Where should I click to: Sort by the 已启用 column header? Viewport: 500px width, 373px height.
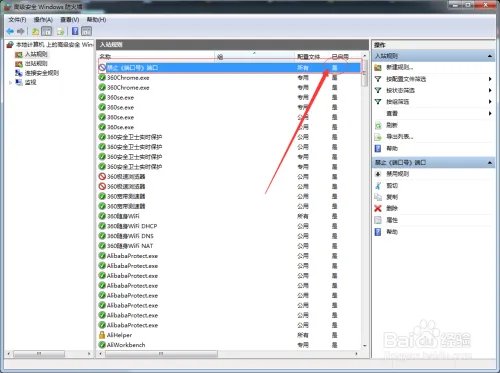pyautogui.click(x=345, y=57)
